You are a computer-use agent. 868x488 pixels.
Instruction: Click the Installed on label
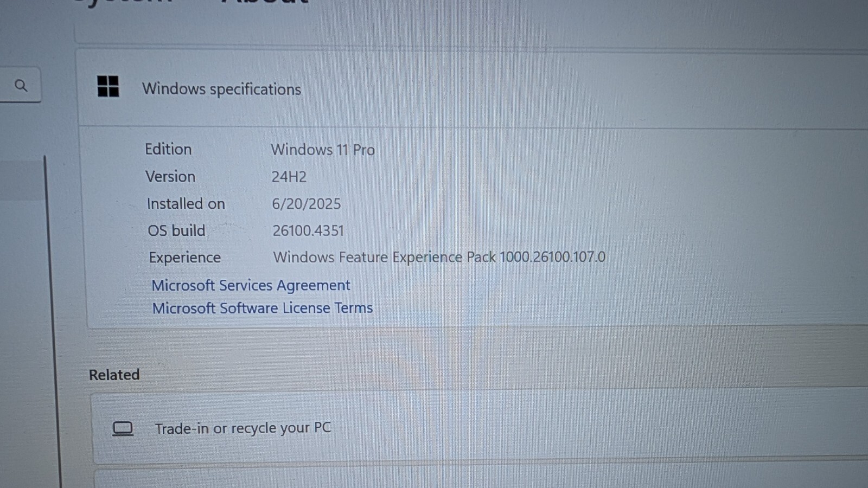pos(186,204)
